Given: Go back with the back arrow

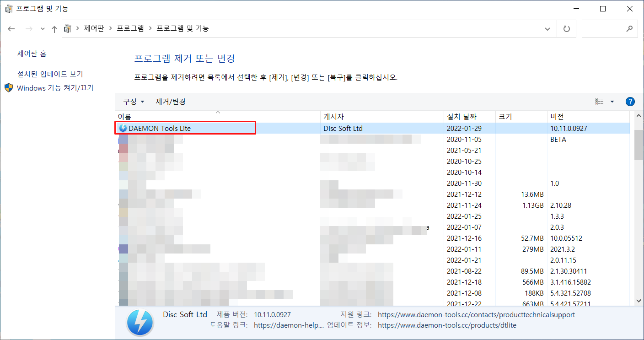Looking at the screenshot, I should (11, 28).
